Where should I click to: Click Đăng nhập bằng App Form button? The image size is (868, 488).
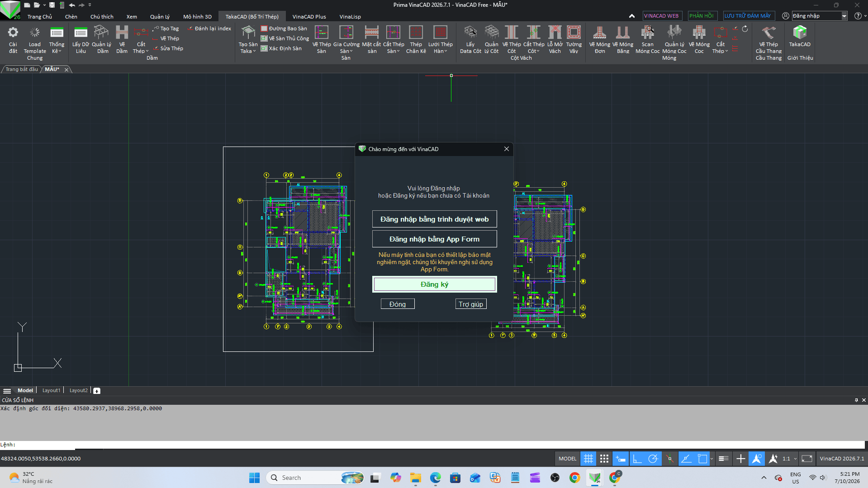pos(434,239)
